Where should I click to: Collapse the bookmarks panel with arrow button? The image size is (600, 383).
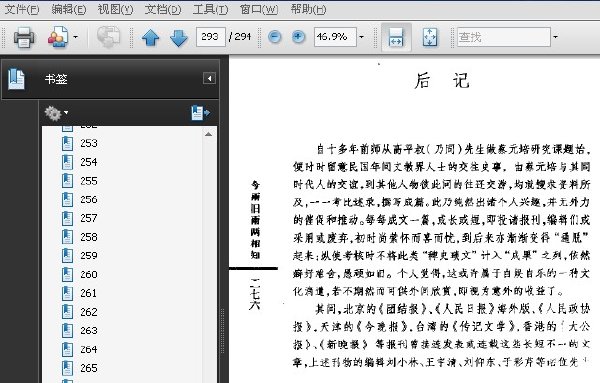tap(209, 78)
